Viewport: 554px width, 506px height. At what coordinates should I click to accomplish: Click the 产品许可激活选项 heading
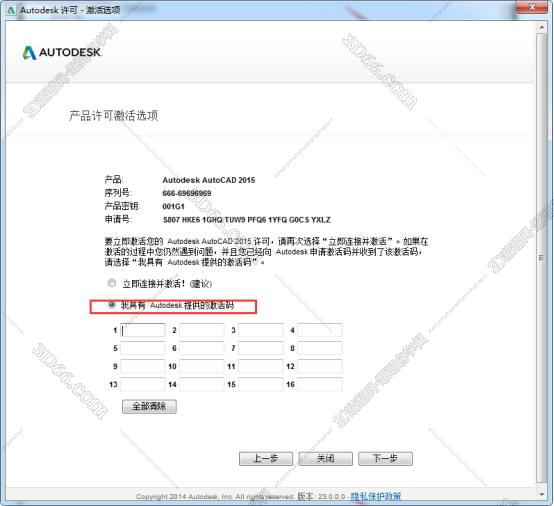pos(113,116)
